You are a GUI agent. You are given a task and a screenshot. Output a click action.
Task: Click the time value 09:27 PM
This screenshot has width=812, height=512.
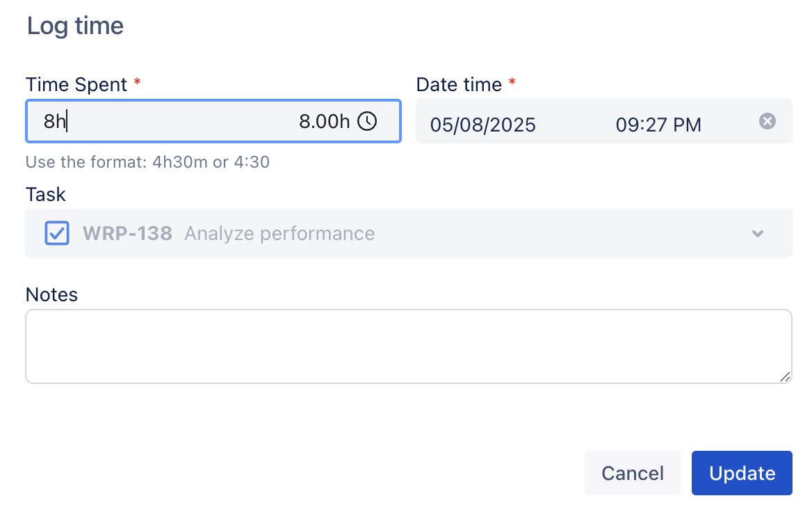[658, 125]
